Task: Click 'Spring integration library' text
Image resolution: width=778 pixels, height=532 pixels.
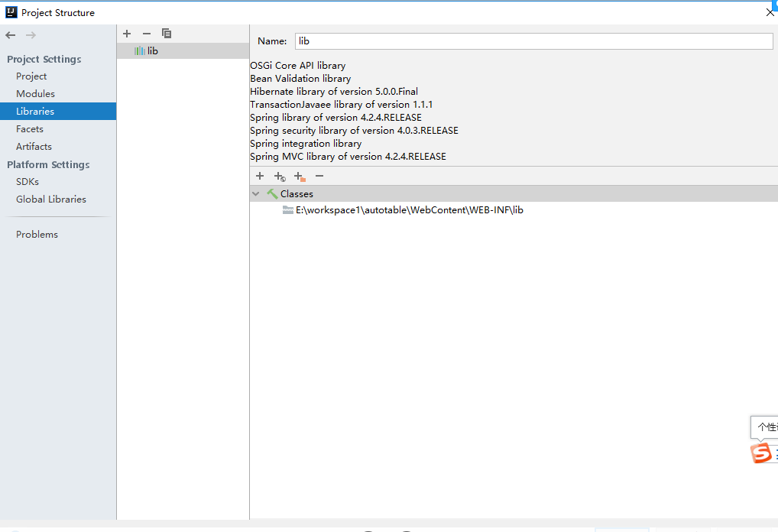Action: point(306,144)
